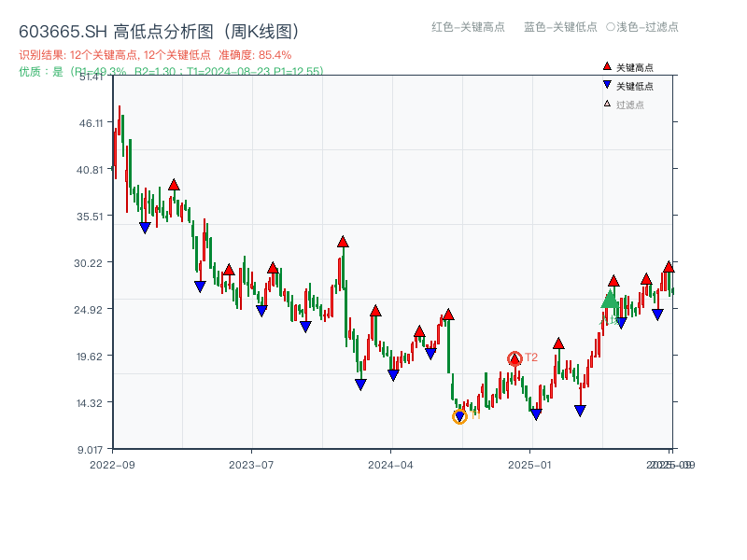747x560 pixels.
Task: Click the blue triangle below the deepest 2024 low
Action: coord(458,414)
